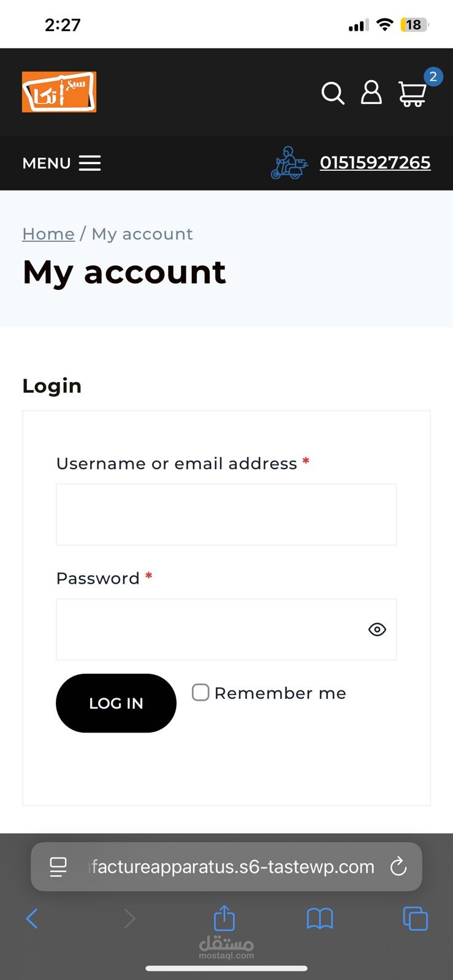Image resolution: width=453 pixels, height=980 pixels.
Task: Click the orange restaurant logo
Action: [x=59, y=92]
